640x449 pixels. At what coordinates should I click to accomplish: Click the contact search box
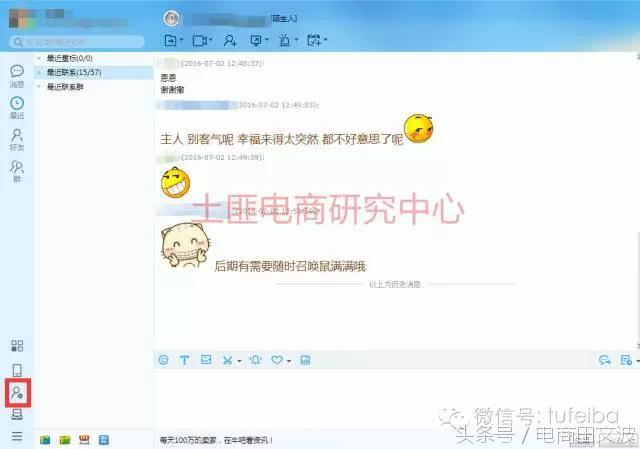coord(78,41)
